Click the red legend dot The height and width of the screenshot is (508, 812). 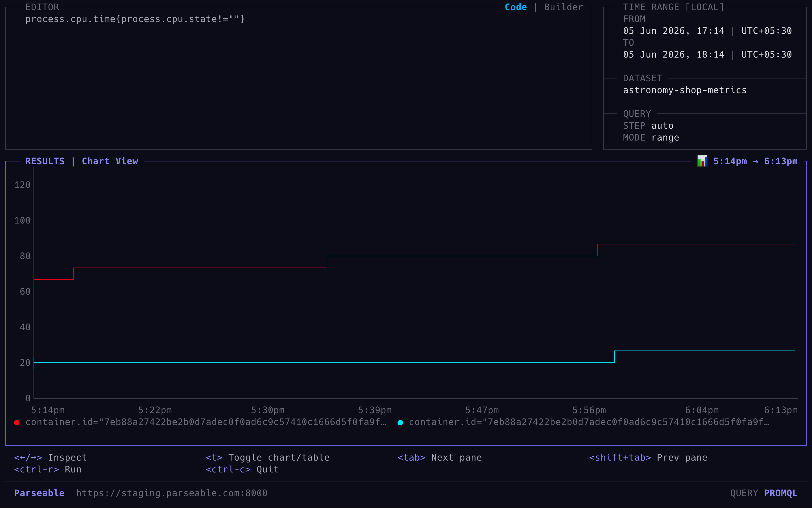coord(17,422)
